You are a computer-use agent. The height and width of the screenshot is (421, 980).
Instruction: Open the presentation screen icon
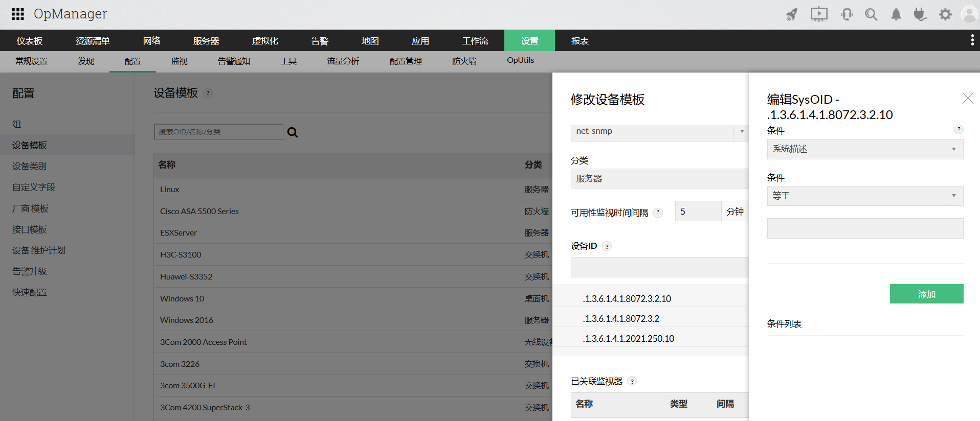pyautogui.click(x=819, y=14)
